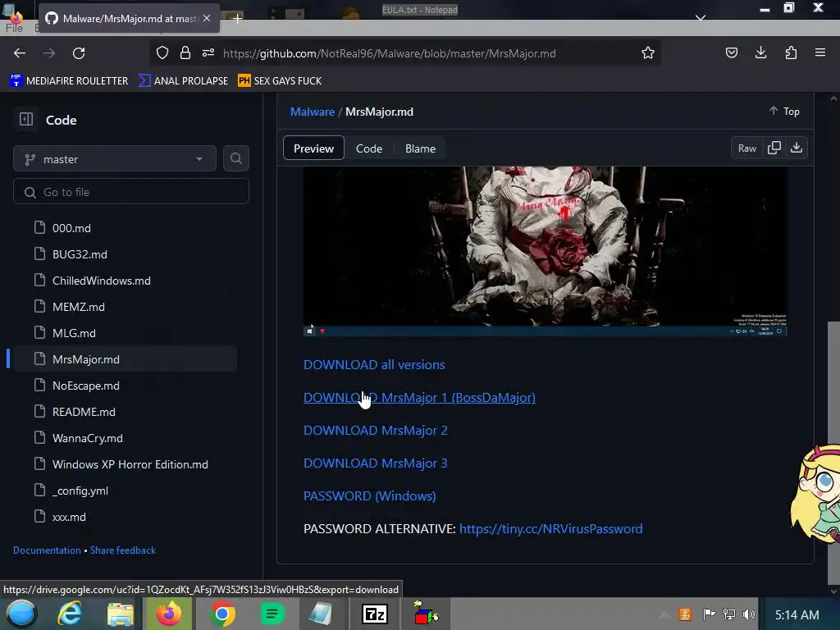Expand the master branch dropdown
840x630 pixels.
pos(115,158)
